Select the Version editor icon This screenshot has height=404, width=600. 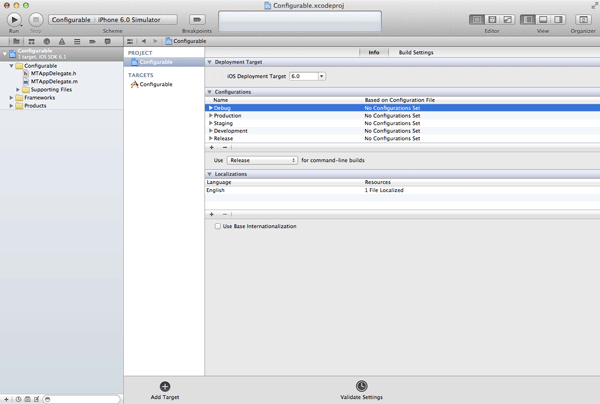pos(507,20)
